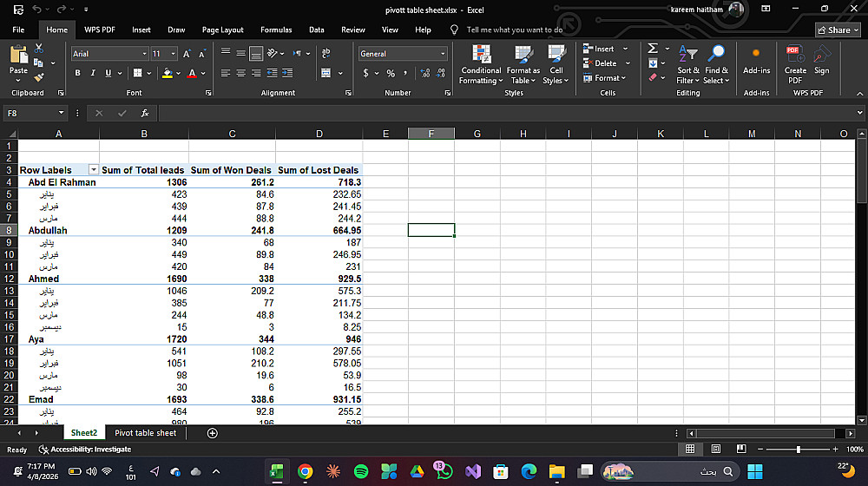The width and height of the screenshot is (868, 486).
Task: Toggle Bold formatting
Action: (x=79, y=73)
